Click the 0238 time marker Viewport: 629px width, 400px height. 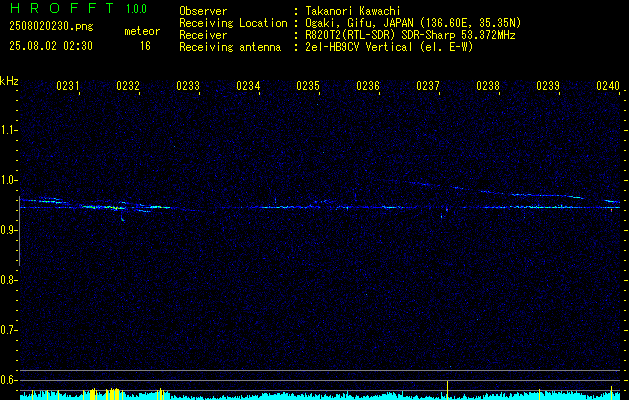[x=488, y=86]
